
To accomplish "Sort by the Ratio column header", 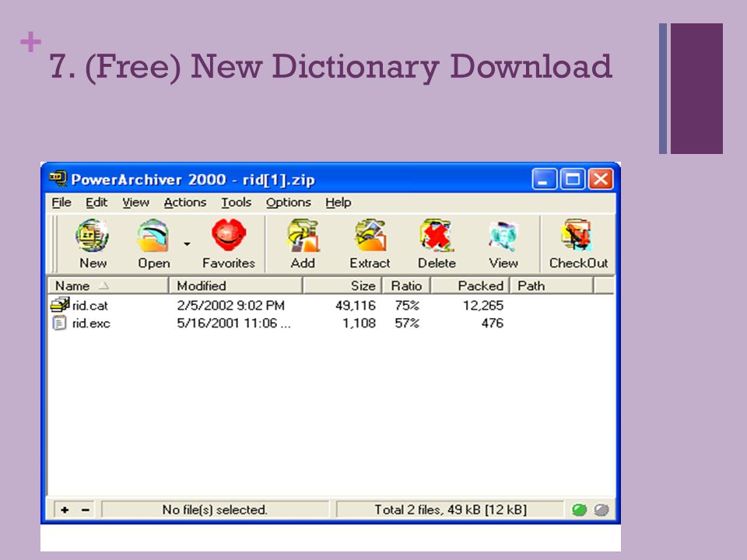I will tap(406, 285).
